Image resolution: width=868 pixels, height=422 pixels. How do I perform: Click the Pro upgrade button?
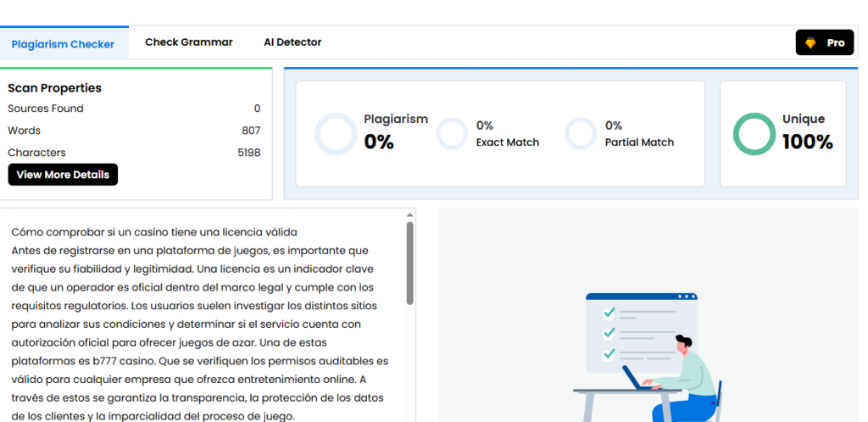[824, 42]
